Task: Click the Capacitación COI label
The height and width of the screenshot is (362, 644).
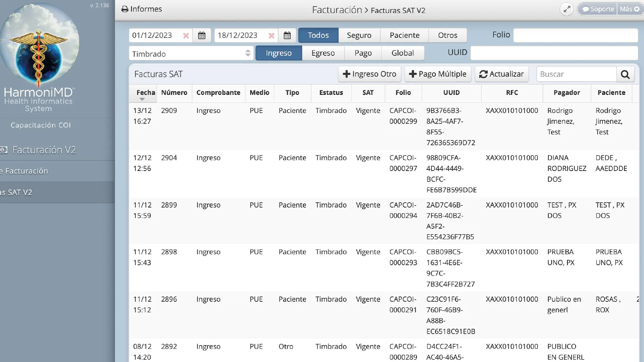Action: (41, 125)
